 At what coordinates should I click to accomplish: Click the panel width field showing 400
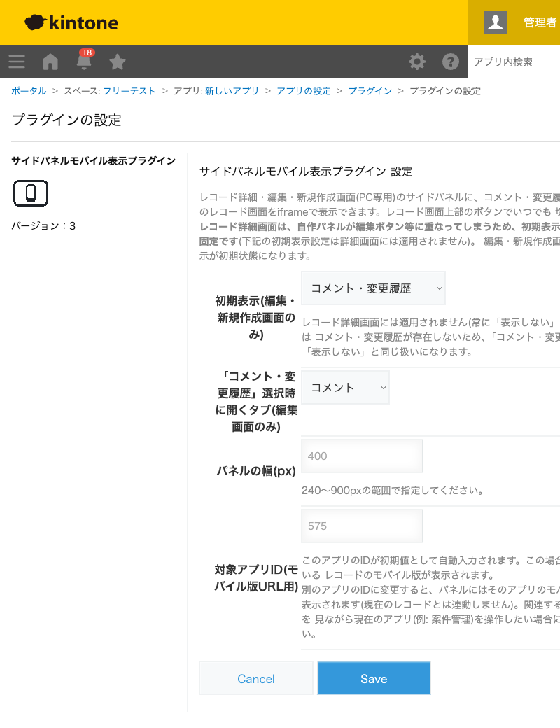coord(362,456)
